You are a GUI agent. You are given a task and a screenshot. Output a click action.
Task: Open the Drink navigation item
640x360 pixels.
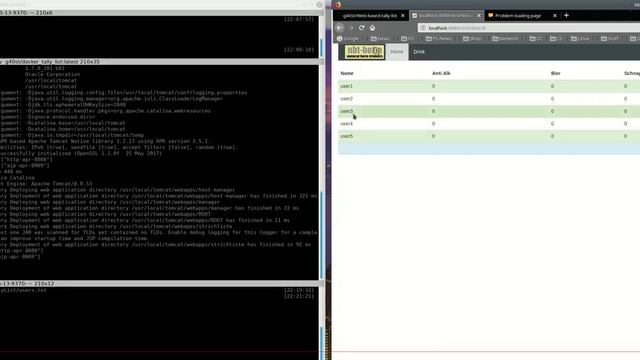coord(419,52)
